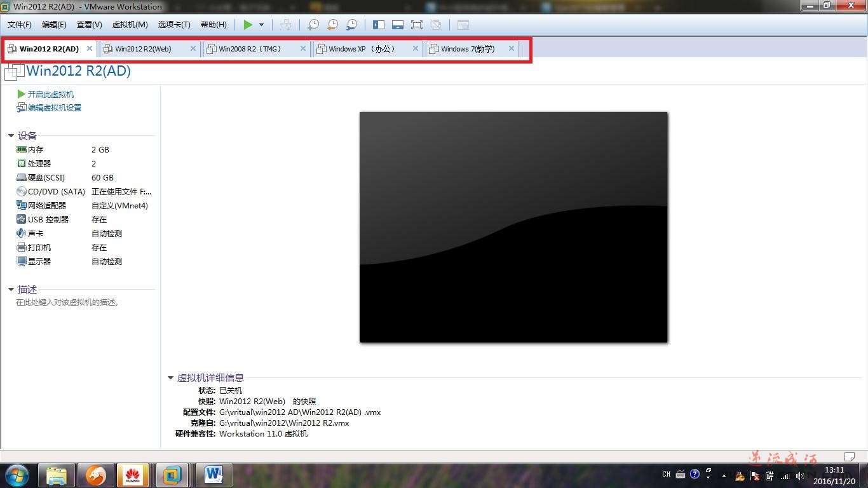Collapse the 虚拟机详细信息 section

point(170,377)
